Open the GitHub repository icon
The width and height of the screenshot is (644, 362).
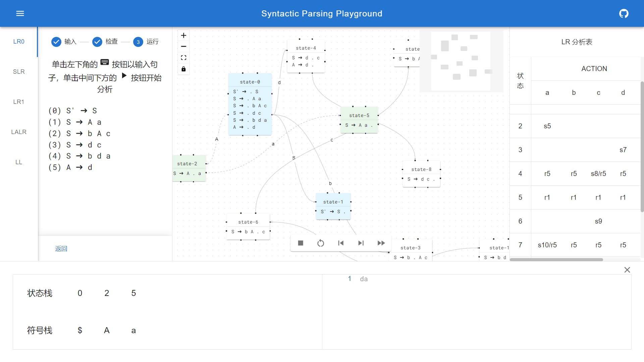pyautogui.click(x=624, y=13)
